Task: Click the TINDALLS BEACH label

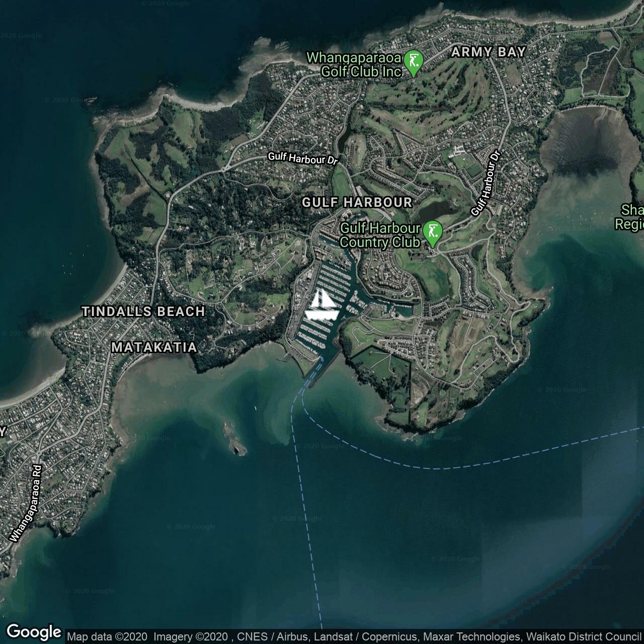Action: point(143,311)
